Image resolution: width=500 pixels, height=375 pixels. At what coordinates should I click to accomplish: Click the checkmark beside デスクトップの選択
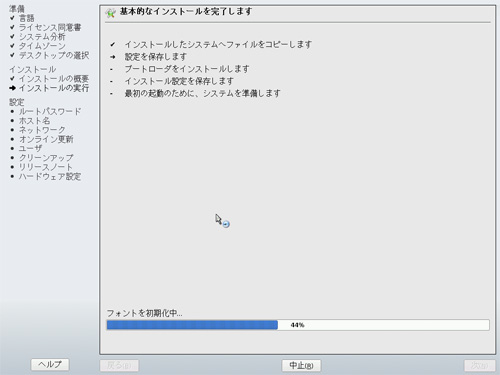click(x=12, y=55)
